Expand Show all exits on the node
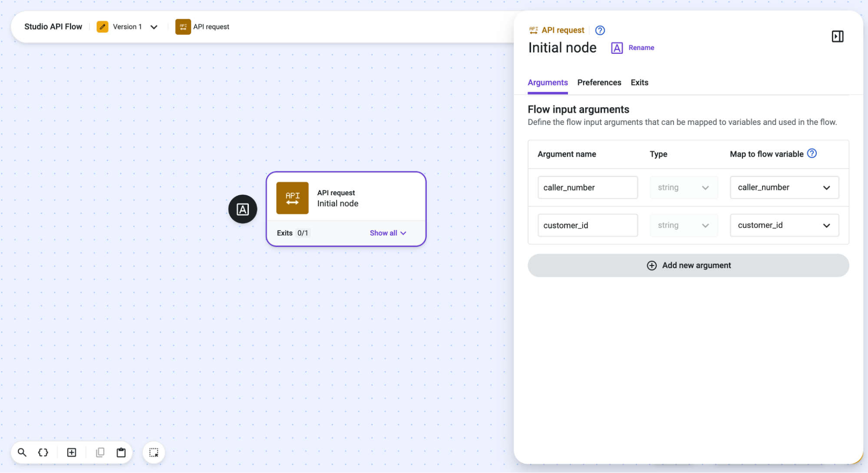The width and height of the screenshot is (868, 473). pyautogui.click(x=388, y=233)
